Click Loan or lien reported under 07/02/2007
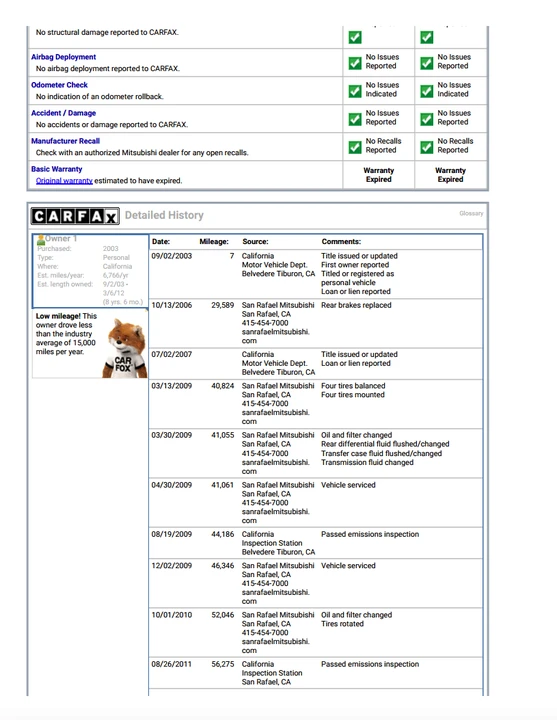The image size is (557, 720). (x=356, y=363)
